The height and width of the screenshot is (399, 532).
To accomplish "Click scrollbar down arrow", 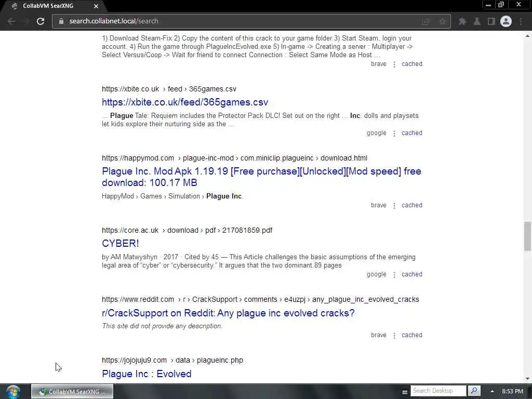I will [x=527, y=379].
